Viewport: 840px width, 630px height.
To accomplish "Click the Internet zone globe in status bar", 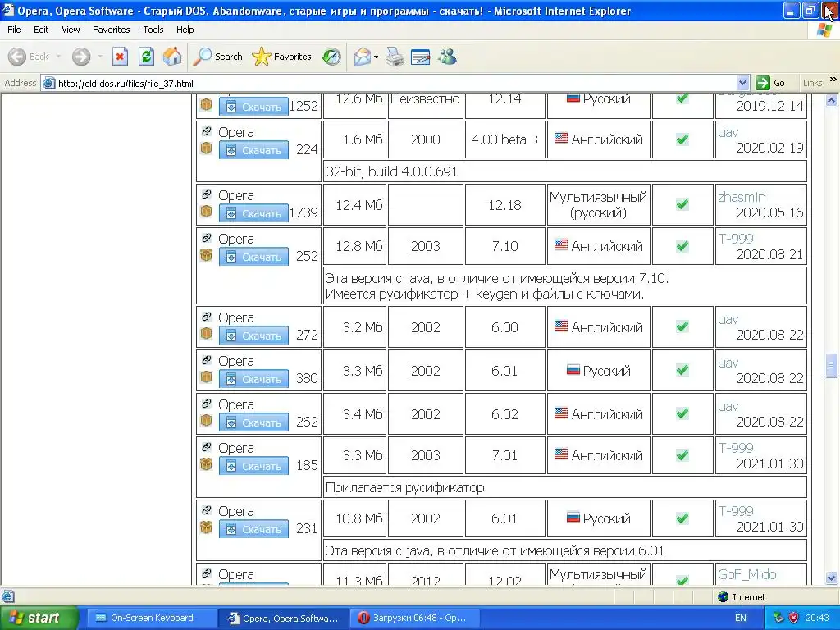I will [724, 597].
